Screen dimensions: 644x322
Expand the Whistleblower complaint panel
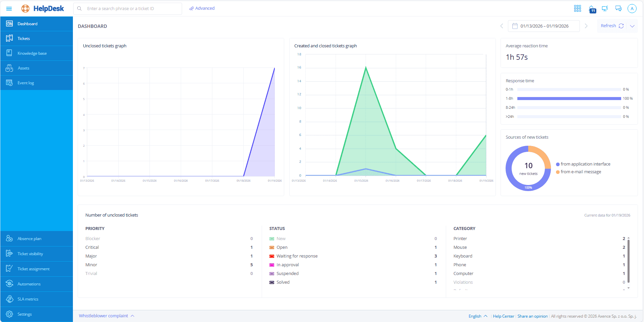point(106,316)
